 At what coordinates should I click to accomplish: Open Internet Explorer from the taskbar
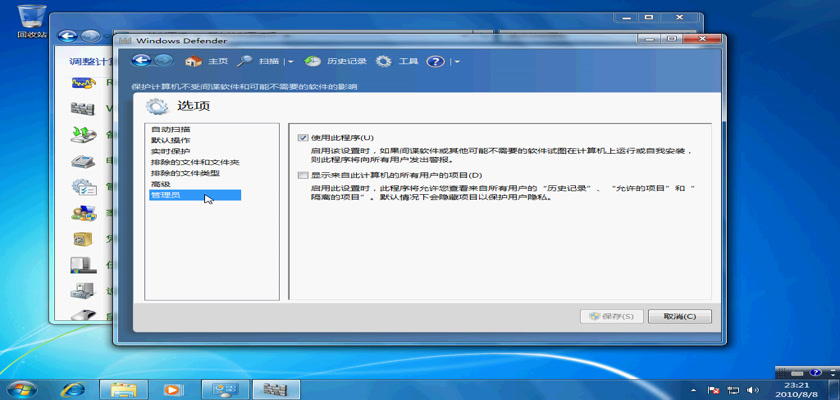coord(73,389)
